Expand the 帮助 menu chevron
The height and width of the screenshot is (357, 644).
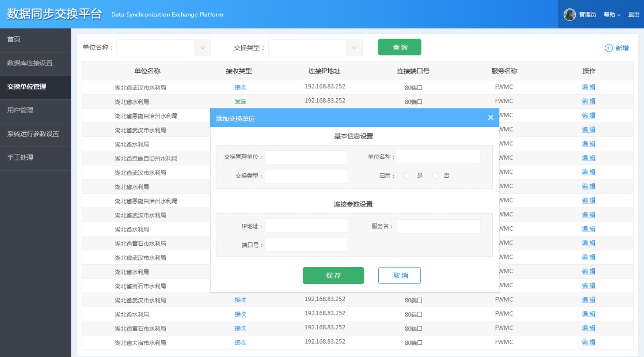coord(618,14)
